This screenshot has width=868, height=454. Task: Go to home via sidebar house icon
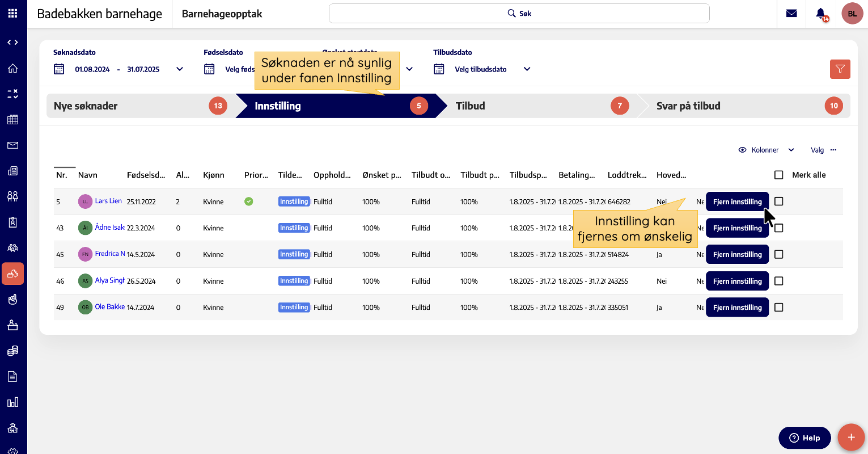(12, 68)
